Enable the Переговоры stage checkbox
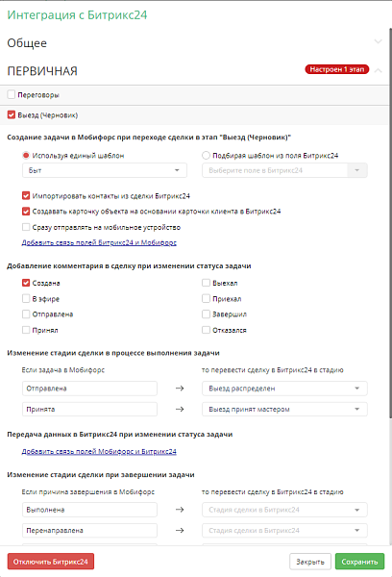392x577 pixels. pos(12,94)
